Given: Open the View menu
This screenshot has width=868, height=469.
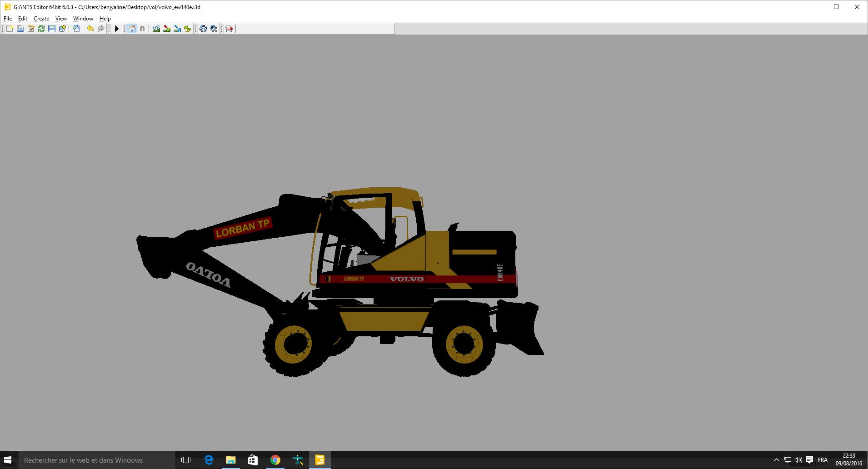Looking at the screenshot, I should (x=61, y=19).
